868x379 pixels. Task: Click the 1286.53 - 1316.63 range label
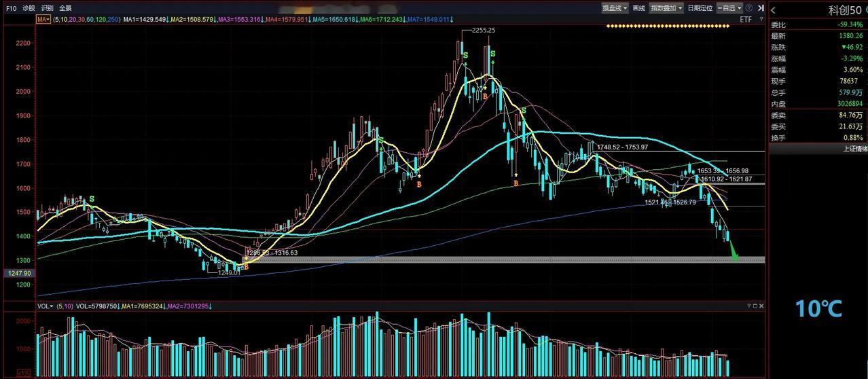[272, 252]
